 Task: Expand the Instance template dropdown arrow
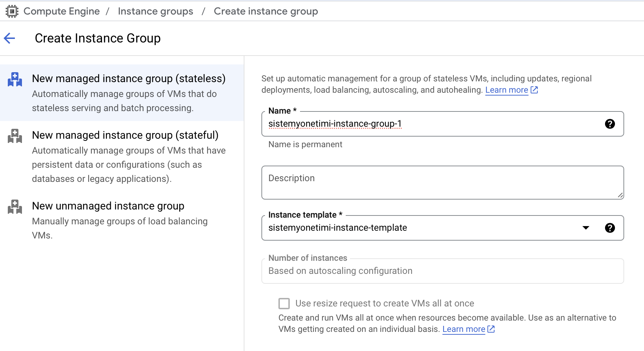pos(586,228)
